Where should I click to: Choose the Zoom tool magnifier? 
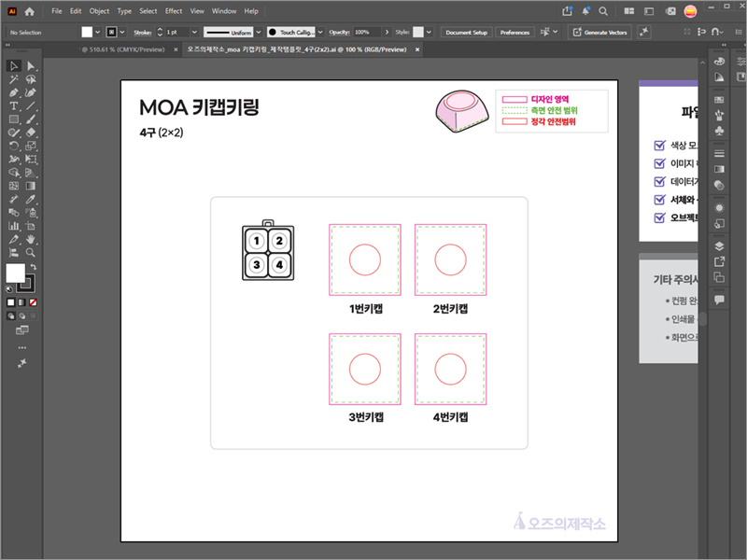point(31,253)
